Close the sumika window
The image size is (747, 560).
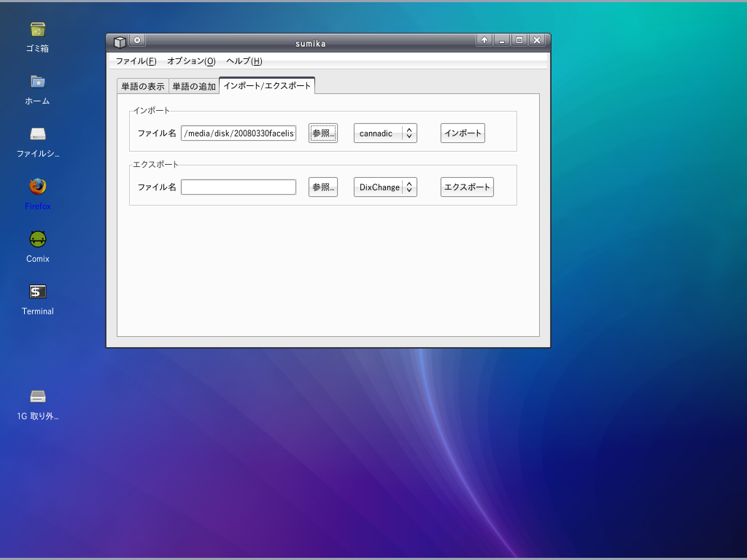[537, 40]
